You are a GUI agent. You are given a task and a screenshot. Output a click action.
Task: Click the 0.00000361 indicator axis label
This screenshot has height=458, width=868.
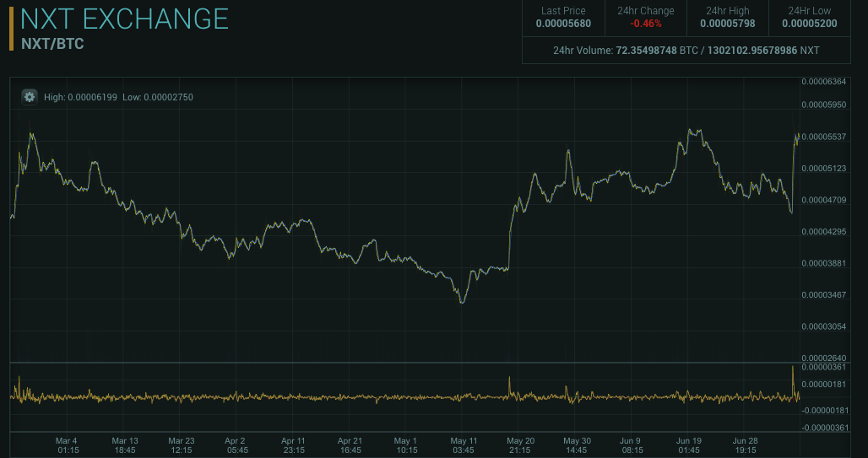[x=824, y=367]
